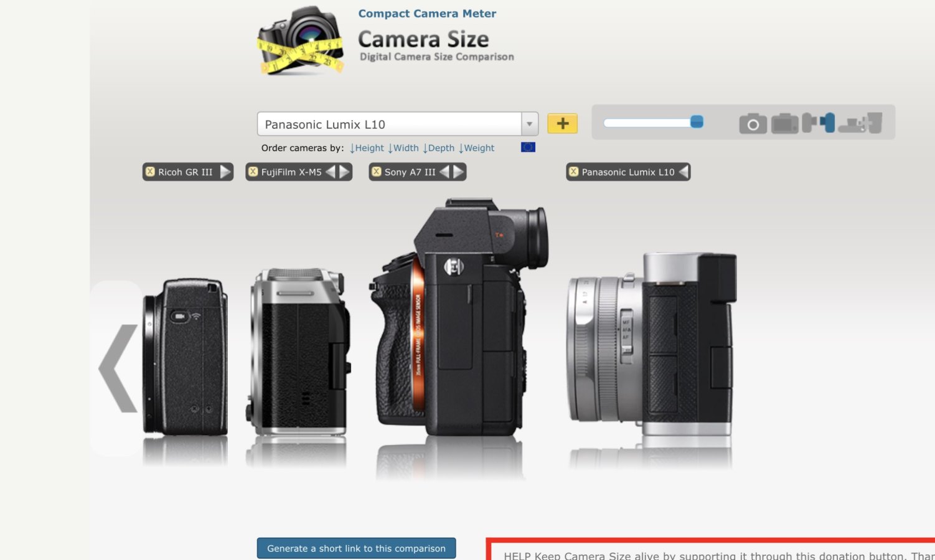Select the Sony A7 III camera image

[x=459, y=317]
